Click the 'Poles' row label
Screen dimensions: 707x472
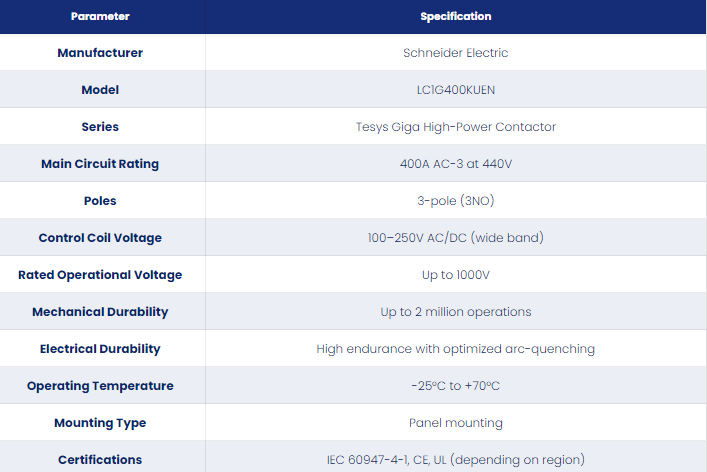pos(100,201)
